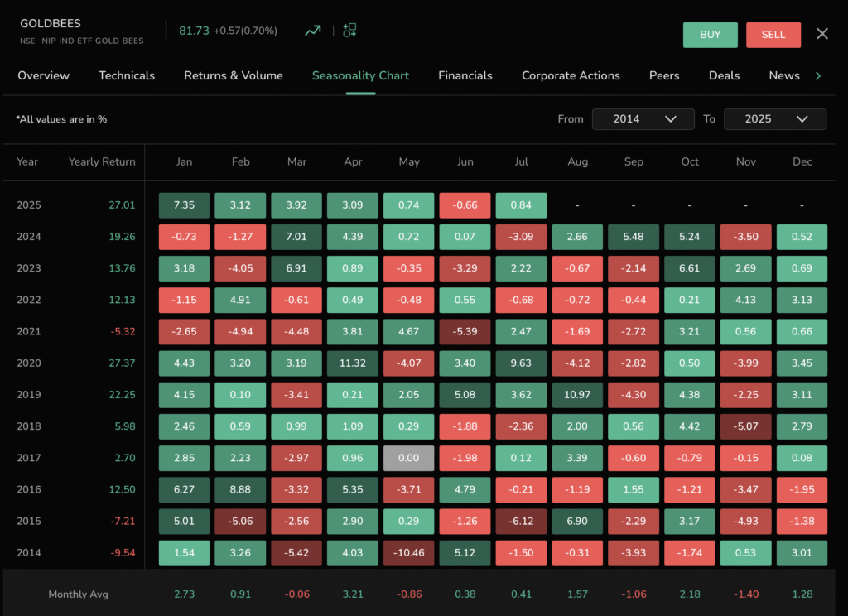This screenshot has width=848, height=616.
Task: Click the price trend chart icon
Action: [312, 30]
